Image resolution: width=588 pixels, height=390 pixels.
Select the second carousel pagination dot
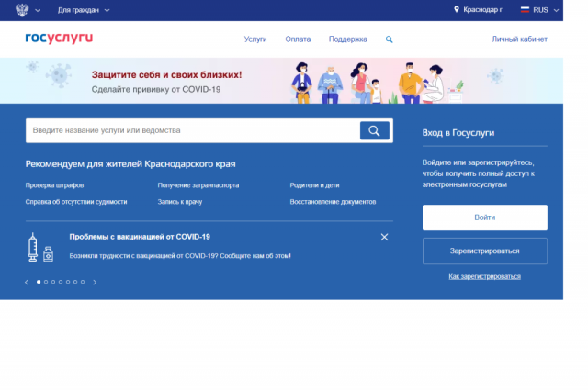[x=46, y=282]
